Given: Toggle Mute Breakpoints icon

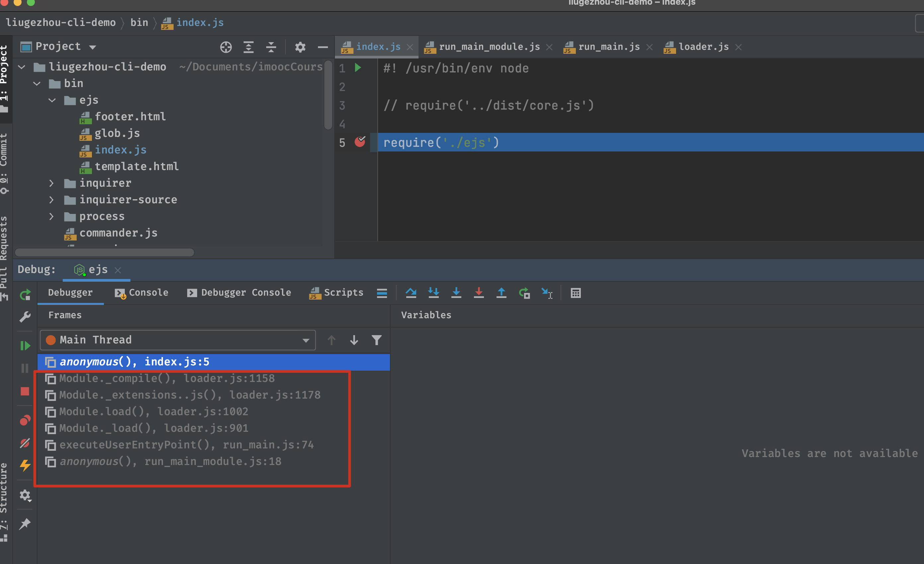Looking at the screenshot, I should coord(25,443).
